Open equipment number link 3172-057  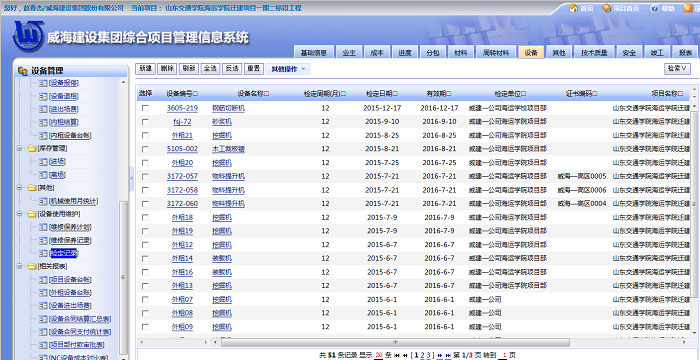coord(182,176)
